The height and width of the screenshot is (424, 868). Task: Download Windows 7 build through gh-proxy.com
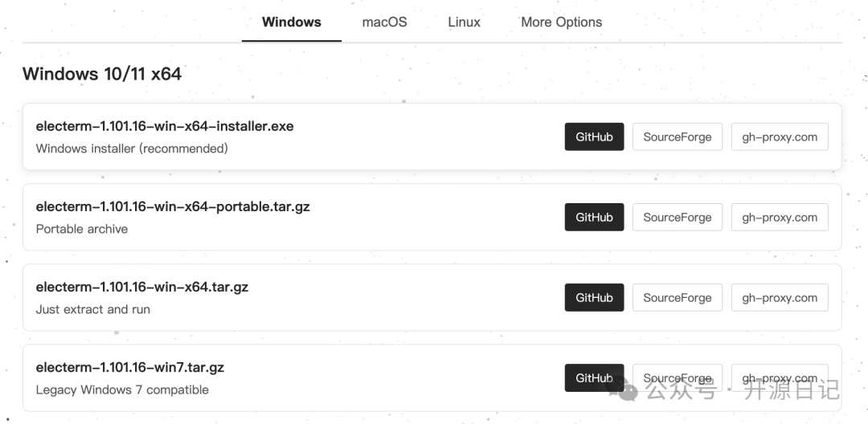779,378
